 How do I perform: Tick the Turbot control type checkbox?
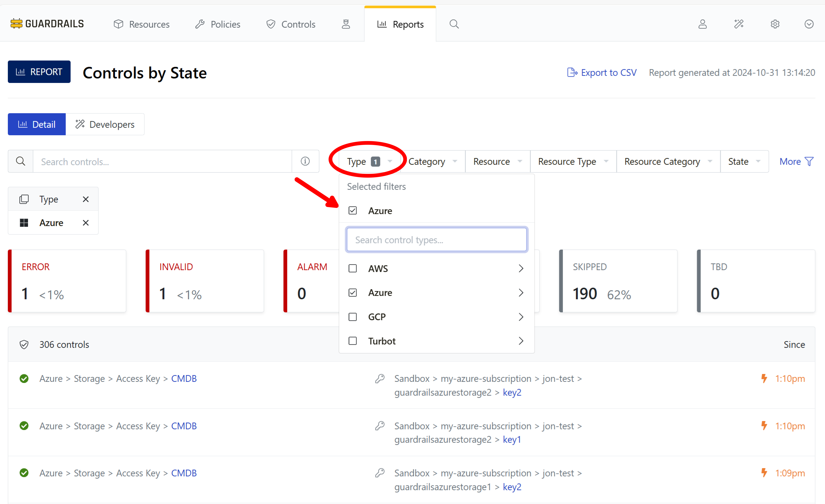pyautogui.click(x=353, y=341)
